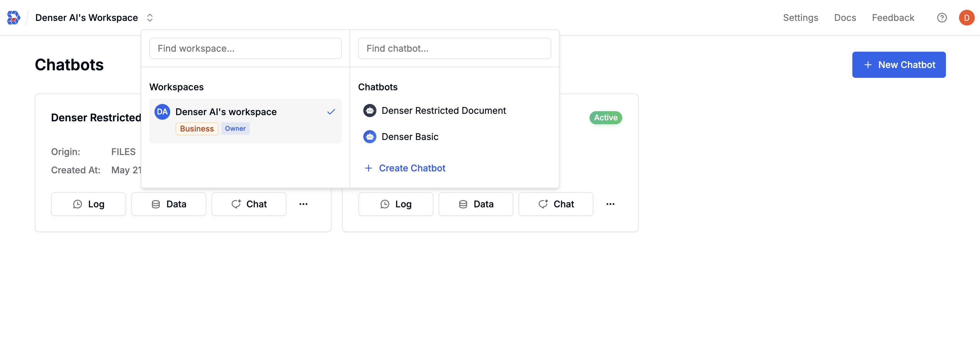The width and height of the screenshot is (980, 363).
Task: Click the DA workspace avatar icon
Action: coord(162,112)
